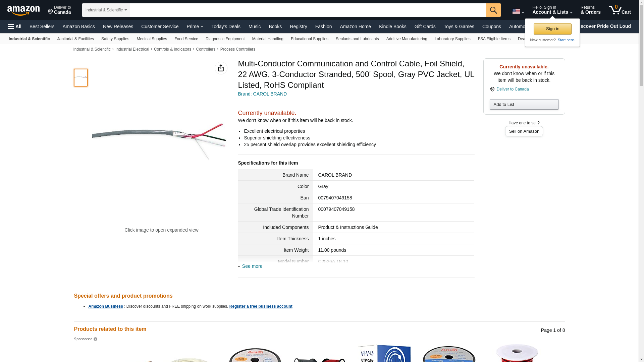
Task: Open the Brand: CAROL BRAND link
Action: (262, 94)
